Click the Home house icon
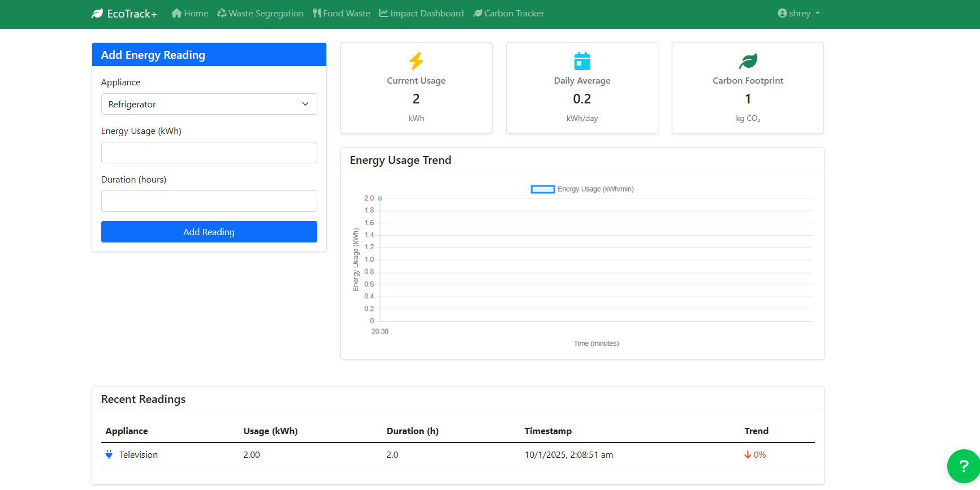980x490 pixels. [x=176, y=13]
